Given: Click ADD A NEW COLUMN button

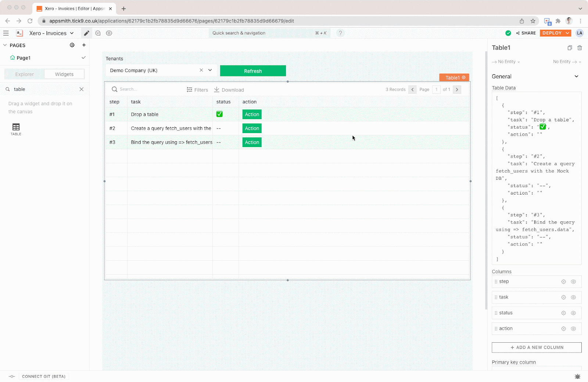Looking at the screenshot, I should [x=536, y=347].
